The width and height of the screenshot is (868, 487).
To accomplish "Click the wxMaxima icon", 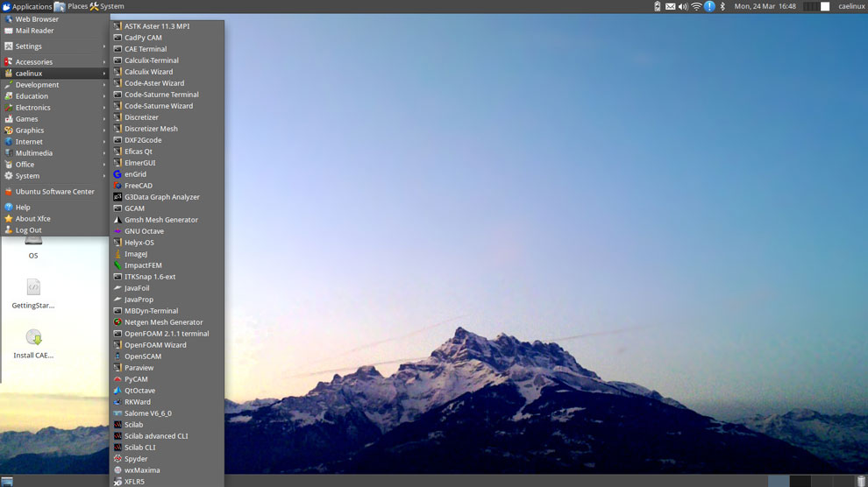I will [x=117, y=469].
